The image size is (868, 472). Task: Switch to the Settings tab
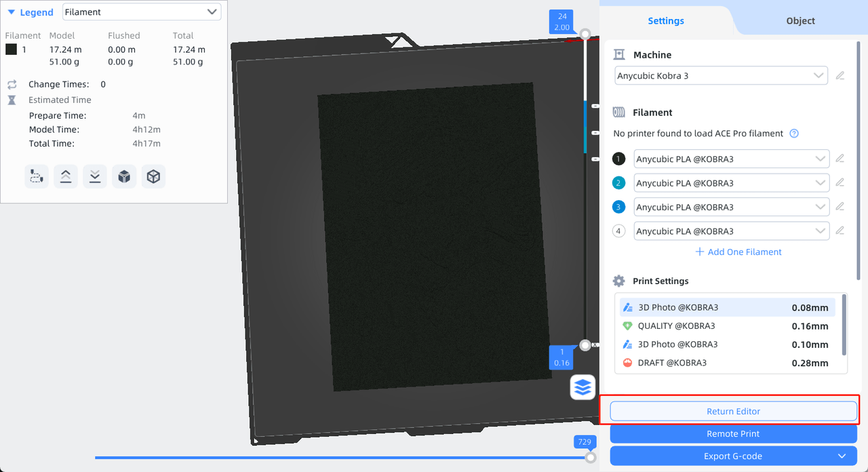click(665, 20)
